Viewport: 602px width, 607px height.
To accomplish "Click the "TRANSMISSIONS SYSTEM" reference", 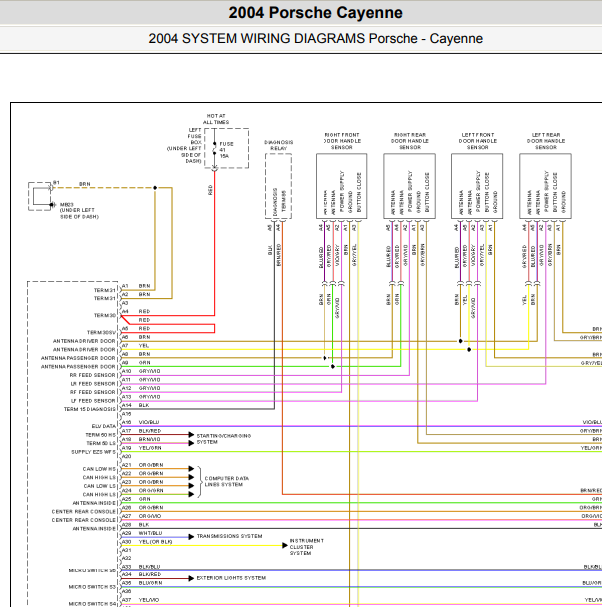I will click(x=229, y=536).
